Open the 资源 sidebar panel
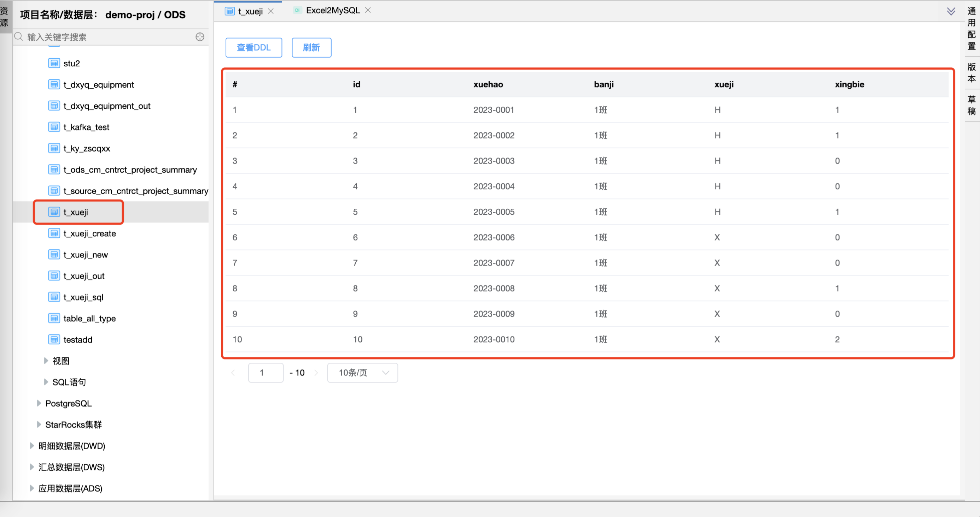The image size is (980, 517). click(x=5, y=16)
